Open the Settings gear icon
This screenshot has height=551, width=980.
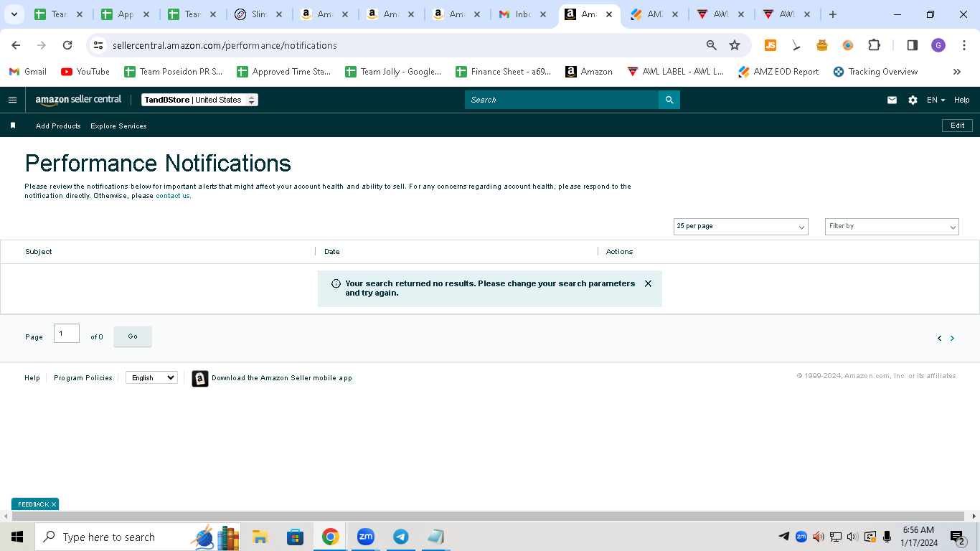pos(913,100)
